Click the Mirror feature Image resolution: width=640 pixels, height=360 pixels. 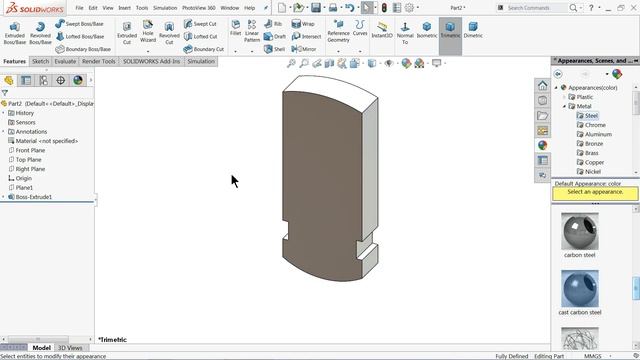click(x=304, y=49)
